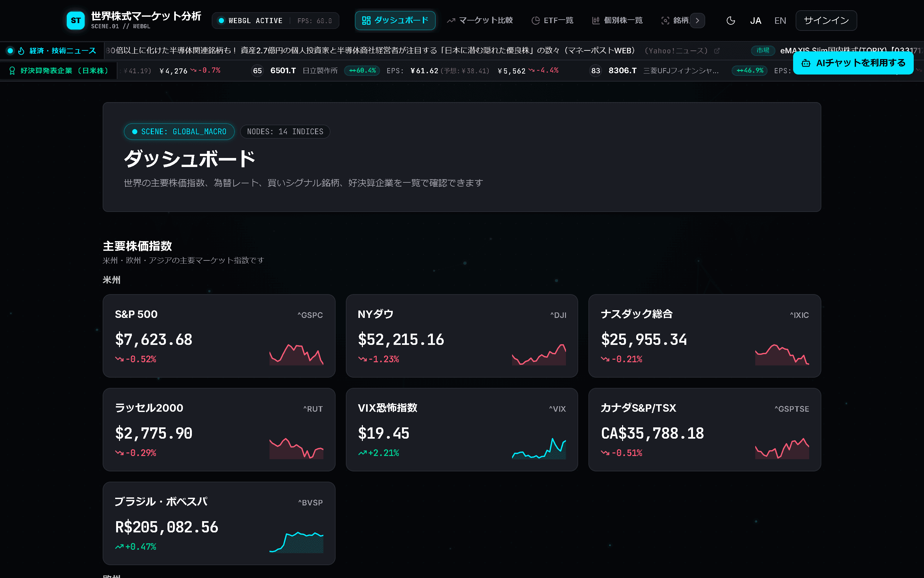This screenshot has height=578, width=924.
Task: Click the VIX up-trend arrow icon
Action: (362, 453)
